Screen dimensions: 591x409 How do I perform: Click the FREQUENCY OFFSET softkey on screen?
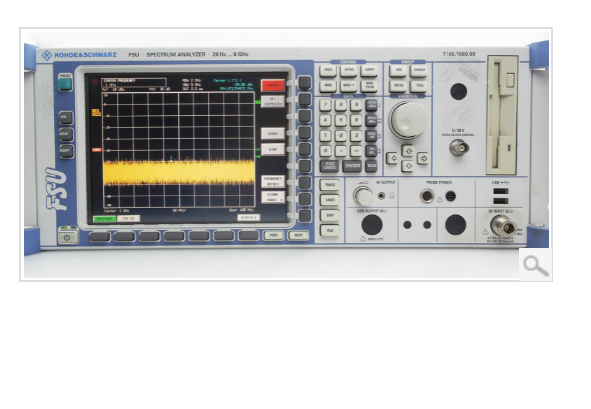273,181
